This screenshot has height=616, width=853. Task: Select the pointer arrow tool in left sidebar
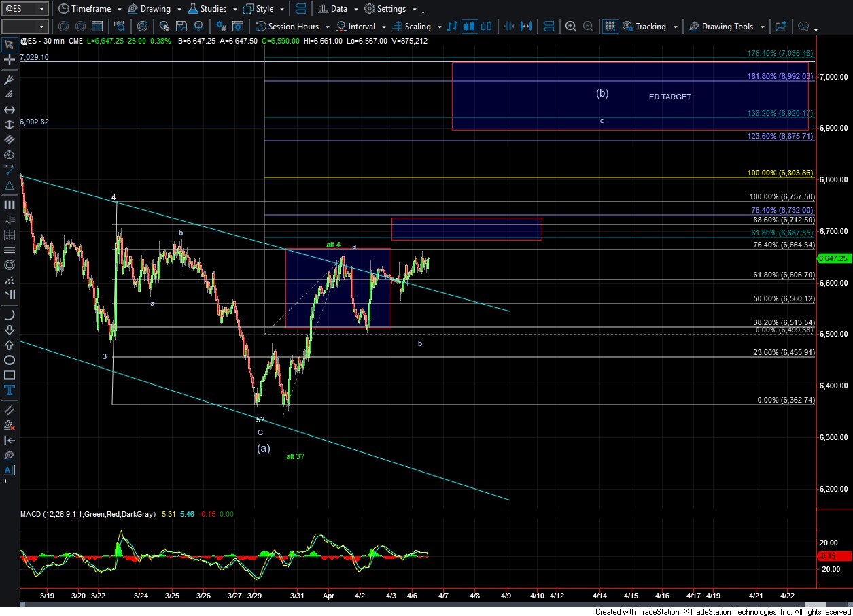pyautogui.click(x=9, y=45)
